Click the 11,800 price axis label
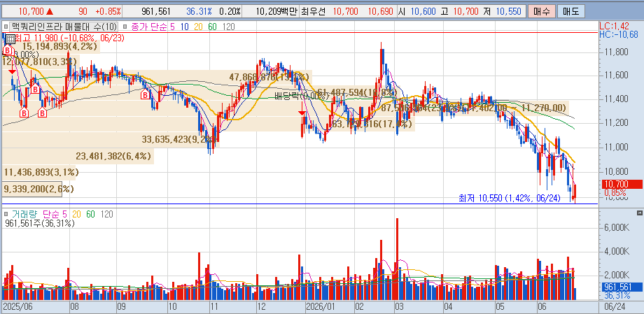 coord(616,52)
